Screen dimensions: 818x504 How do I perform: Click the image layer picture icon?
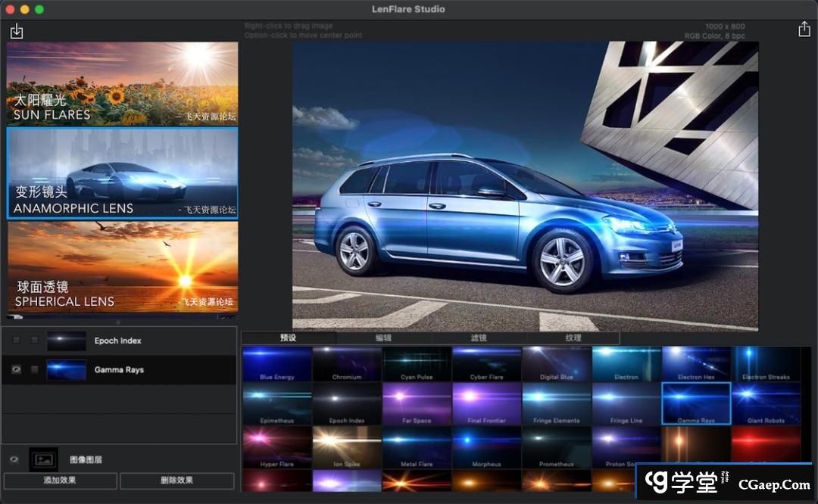click(43, 459)
